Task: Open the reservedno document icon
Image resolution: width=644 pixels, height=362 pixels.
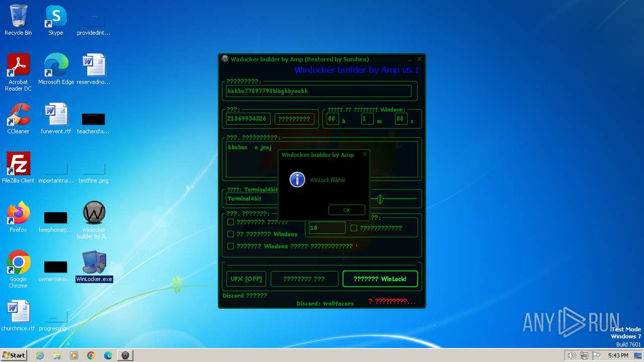Action: pos(94,69)
